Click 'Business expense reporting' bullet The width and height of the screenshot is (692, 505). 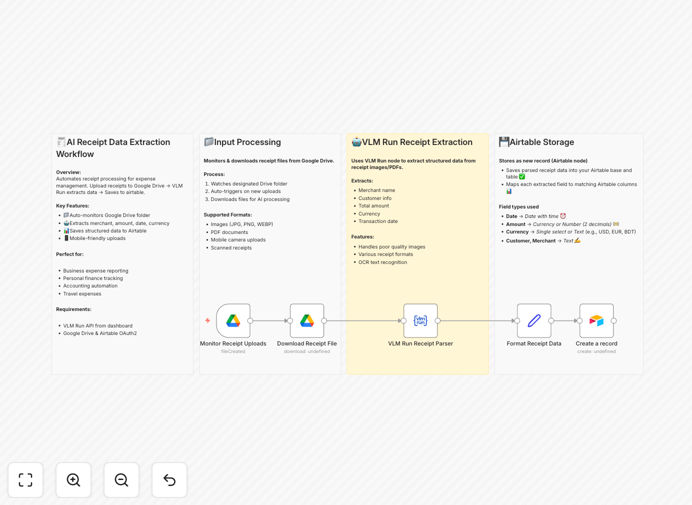click(x=95, y=271)
